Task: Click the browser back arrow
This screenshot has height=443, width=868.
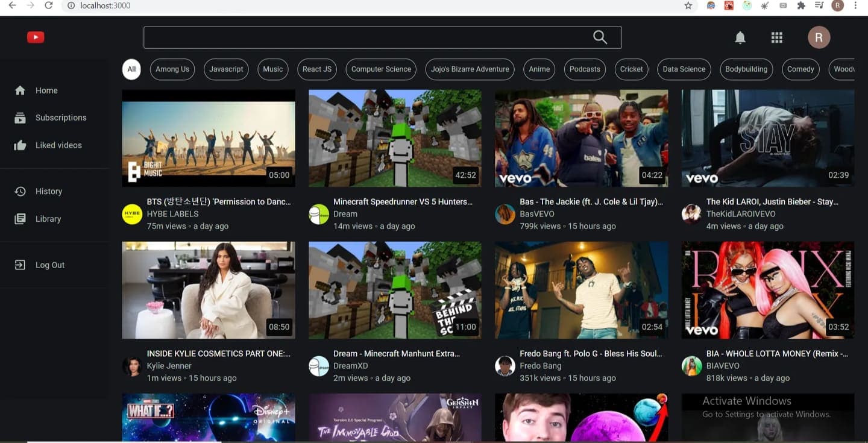Action: click(12, 5)
